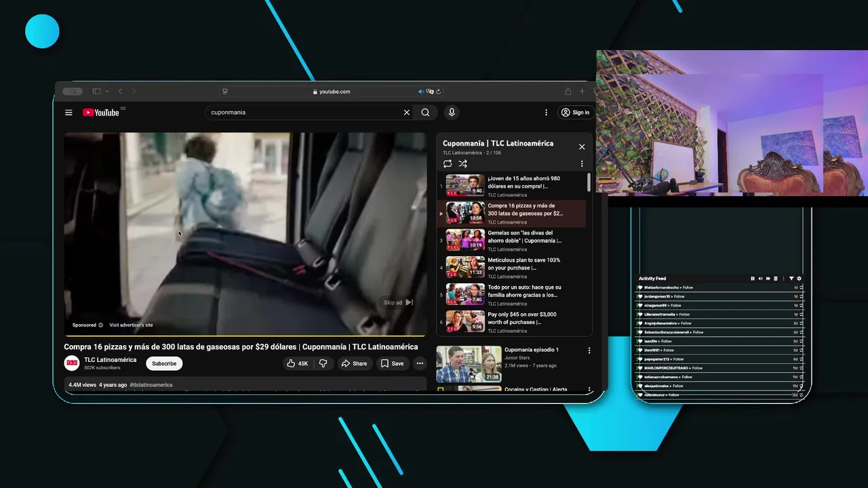The width and height of the screenshot is (868, 488).
Task: Select SebastianSalazarotamendi follow event
Action: tap(720, 332)
